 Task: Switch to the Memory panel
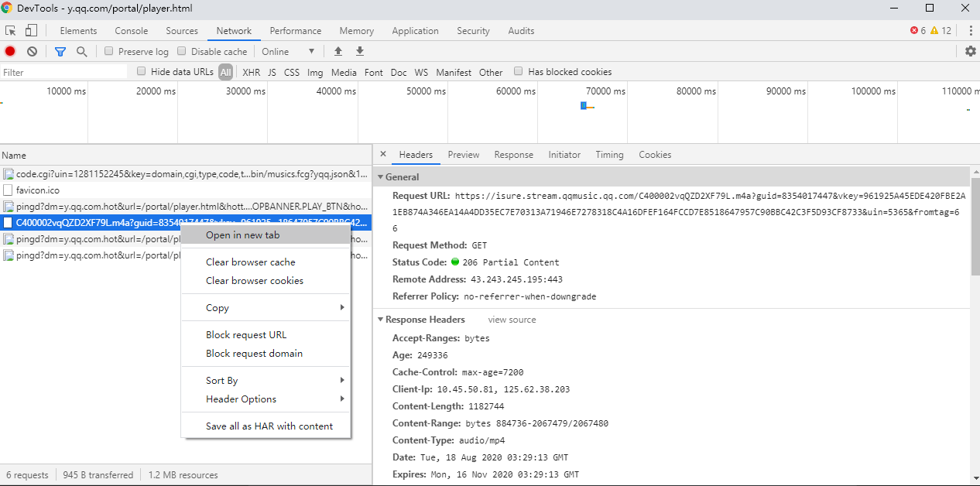(x=356, y=31)
